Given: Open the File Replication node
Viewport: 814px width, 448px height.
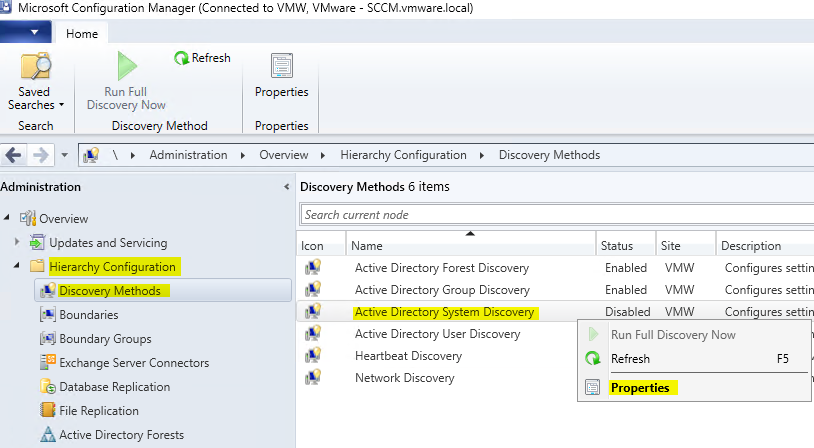Looking at the screenshot, I should (100, 411).
